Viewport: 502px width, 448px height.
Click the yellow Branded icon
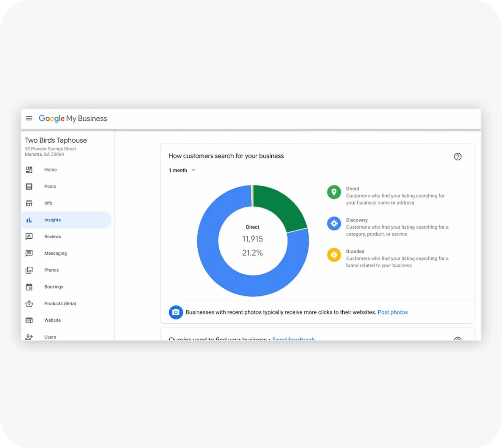334,255
